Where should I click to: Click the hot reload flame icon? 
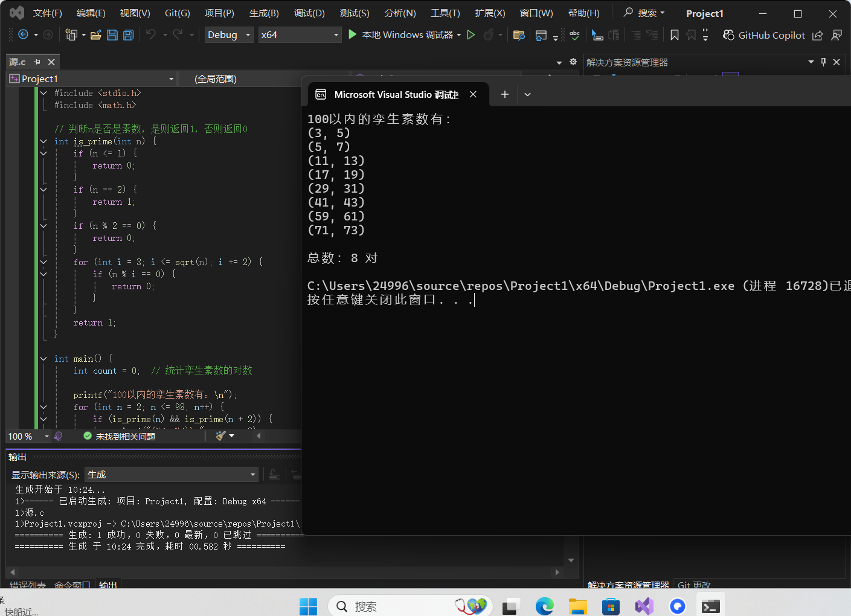point(488,35)
